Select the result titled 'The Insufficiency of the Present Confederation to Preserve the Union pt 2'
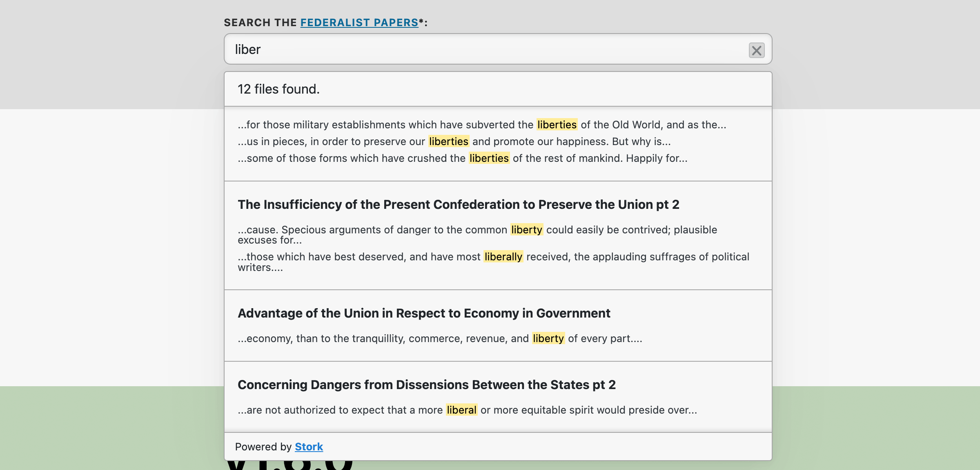Screen dimensions: 980x470 pyautogui.click(x=458, y=204)
